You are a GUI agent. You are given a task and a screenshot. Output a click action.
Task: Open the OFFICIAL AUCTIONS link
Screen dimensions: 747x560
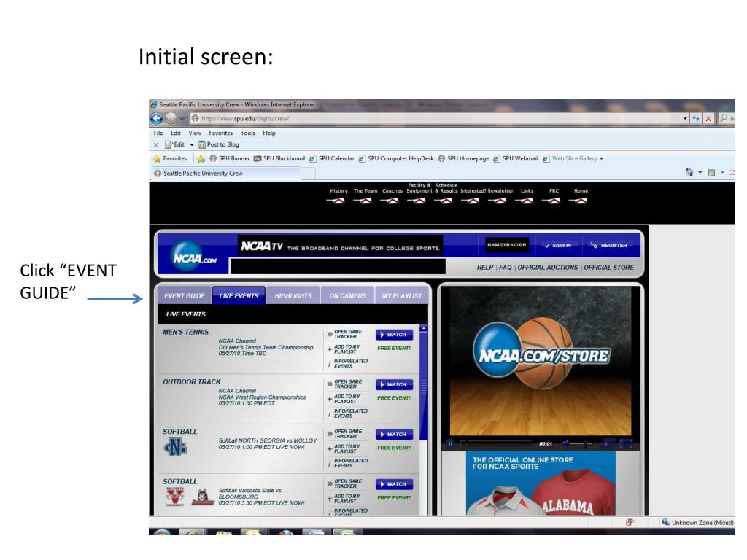[x=547, y=268]
